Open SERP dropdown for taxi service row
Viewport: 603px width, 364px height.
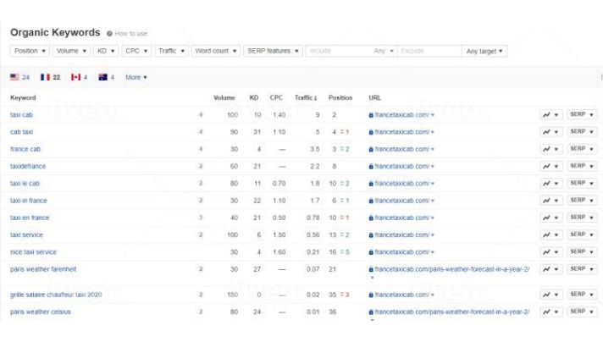point(582,234)
